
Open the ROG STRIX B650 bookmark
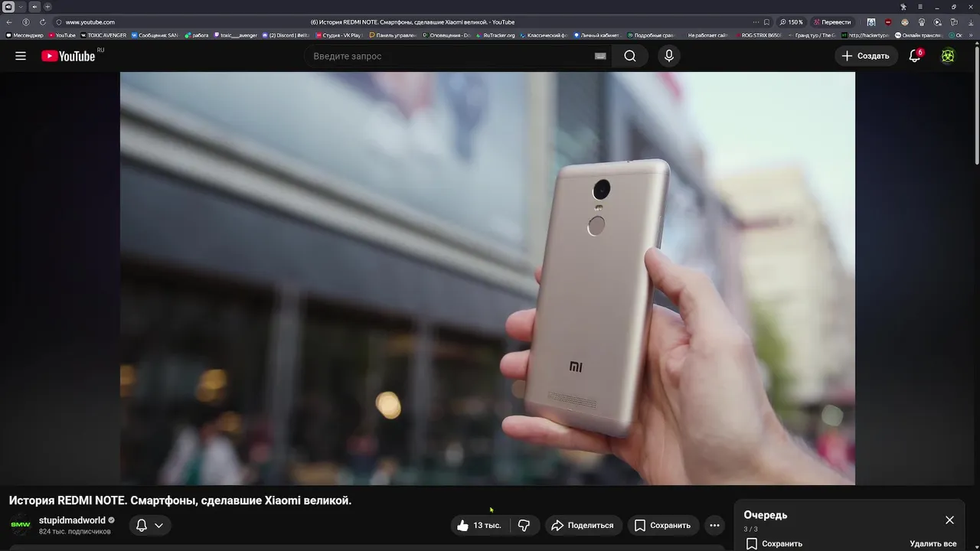point(758,34)
